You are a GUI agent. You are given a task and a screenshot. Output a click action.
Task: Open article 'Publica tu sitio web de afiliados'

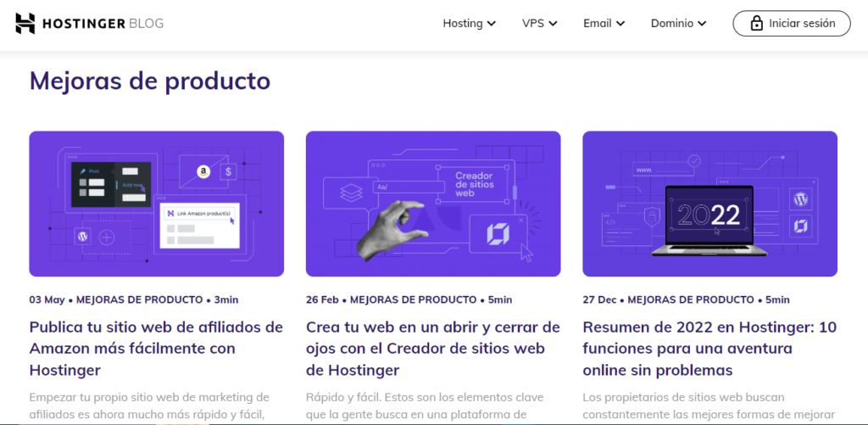click(x=157, y=348)
